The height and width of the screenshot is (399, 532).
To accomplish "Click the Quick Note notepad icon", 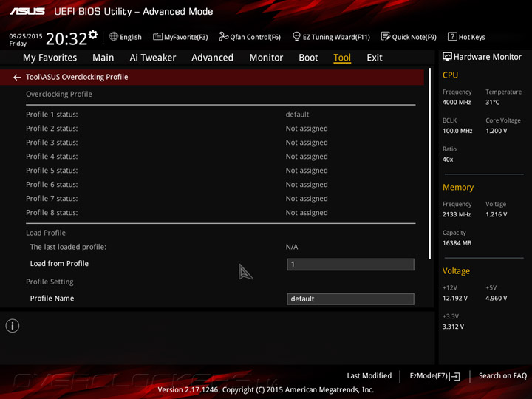I will [386, 36].
